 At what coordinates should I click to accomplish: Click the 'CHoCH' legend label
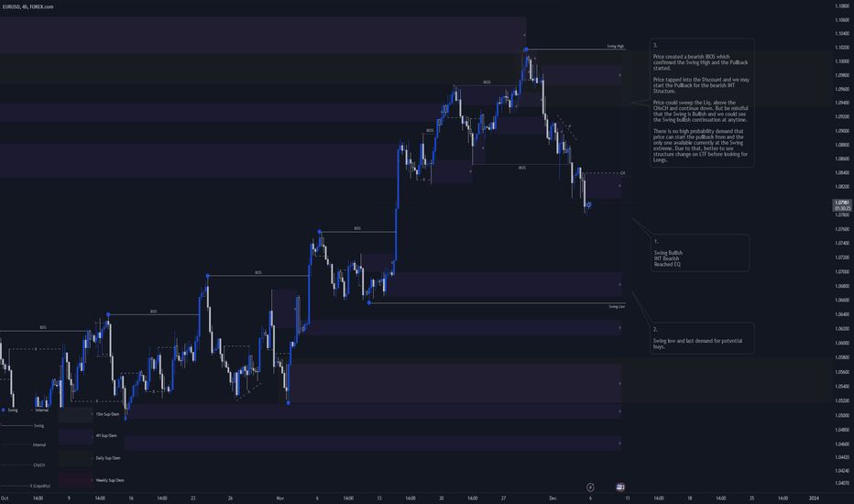(x=38, y=465)
